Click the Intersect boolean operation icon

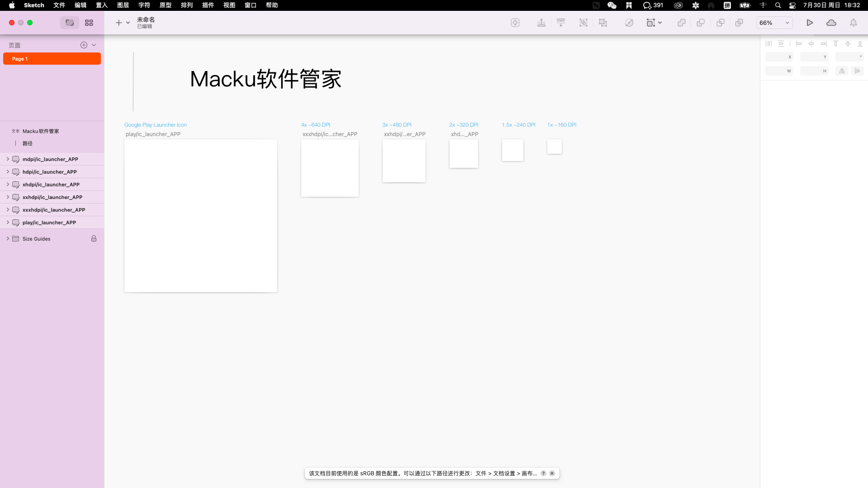[721, 23]
